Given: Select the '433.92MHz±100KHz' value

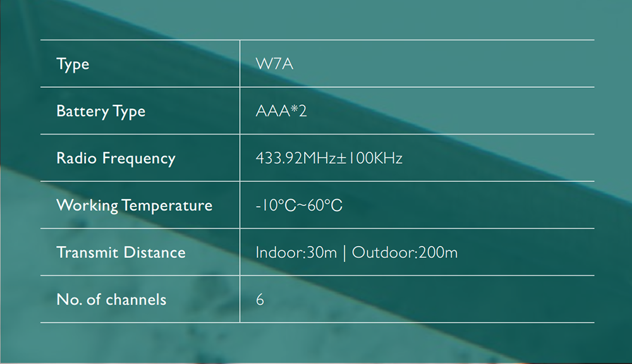Looking at the screenshot, I should point(329,158).
